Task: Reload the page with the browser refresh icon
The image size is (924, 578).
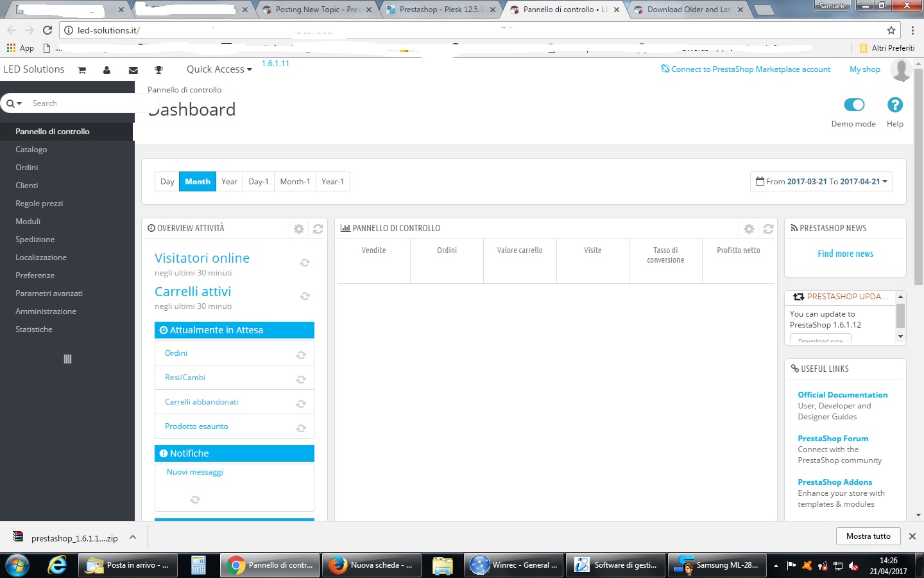Action: click(x=47, y=30)
